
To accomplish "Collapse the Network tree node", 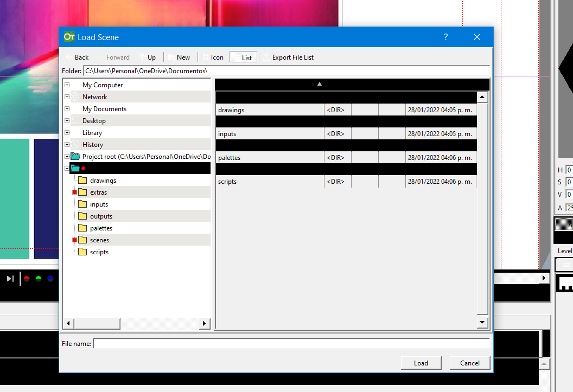I will pyautogui.click(x=67, y=97).
